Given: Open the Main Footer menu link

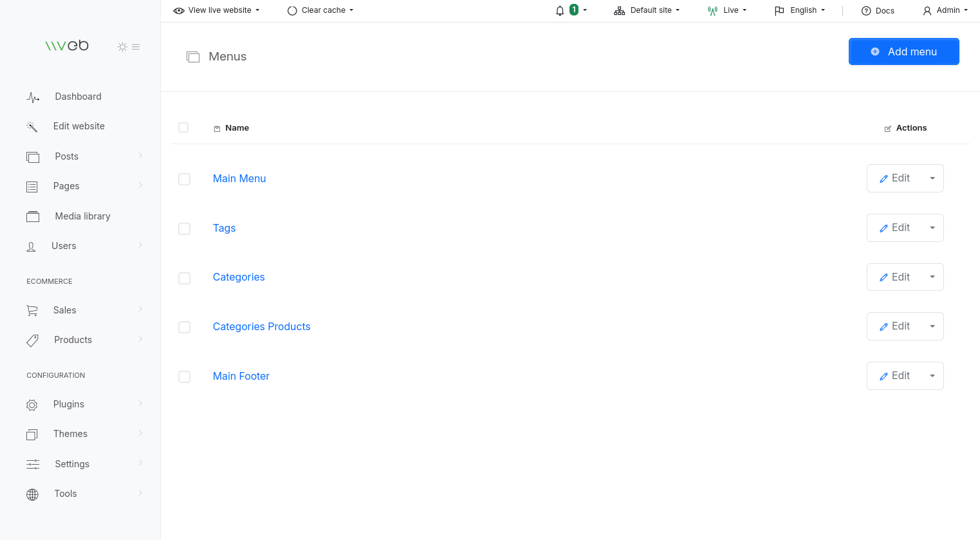Looking at the screenshot, I should pos(241,376).
